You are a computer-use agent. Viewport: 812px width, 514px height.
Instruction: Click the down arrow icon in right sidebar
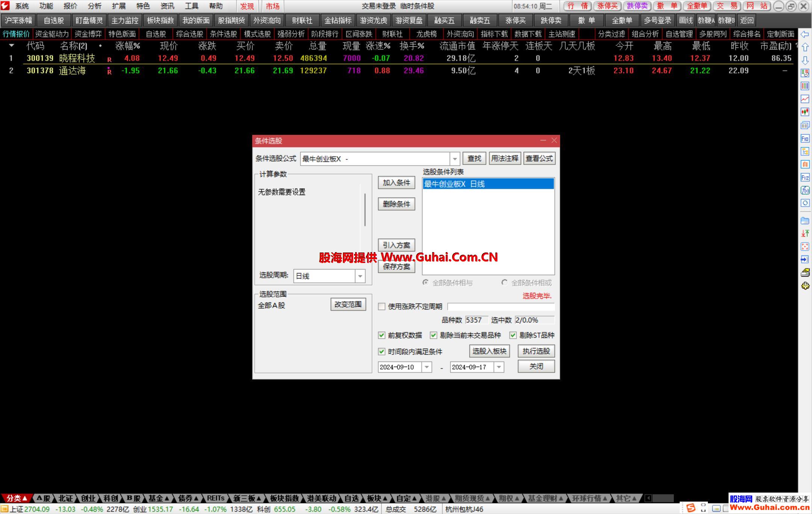805,60
